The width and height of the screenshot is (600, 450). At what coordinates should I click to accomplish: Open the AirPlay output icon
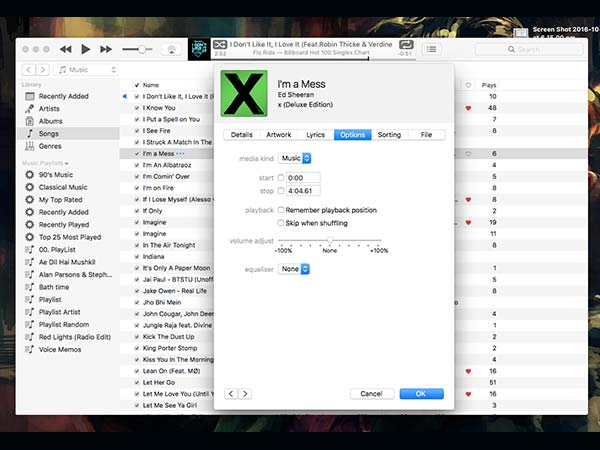tap(172, 49)
